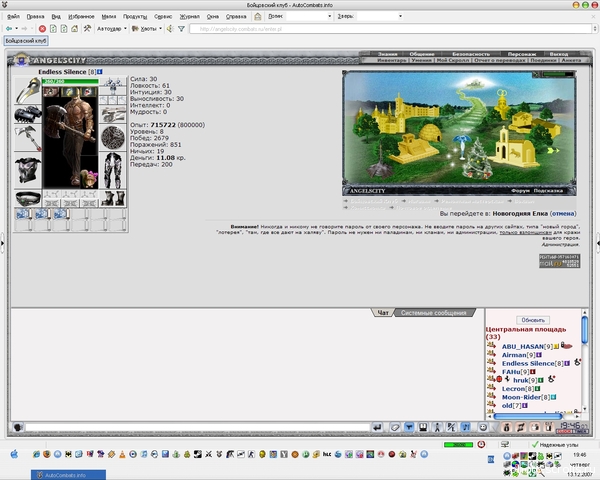600x480 pixels.
Task: Click the Home page icon in toolbar
Action: pyautogui.click(x=75, y=29)
